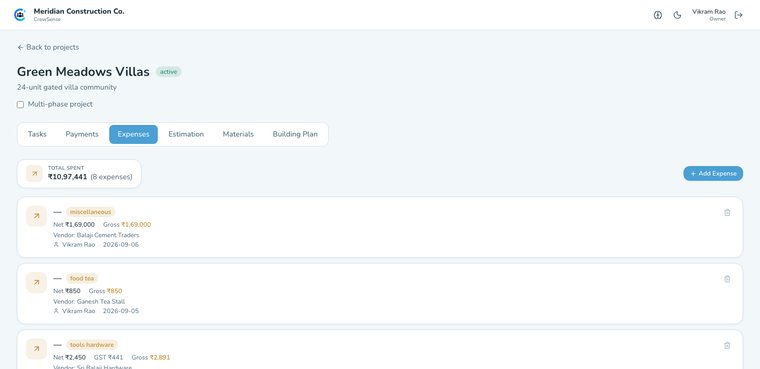Delete the food tea expense via trash icon

pyautogui.click(x=727, y=279)
